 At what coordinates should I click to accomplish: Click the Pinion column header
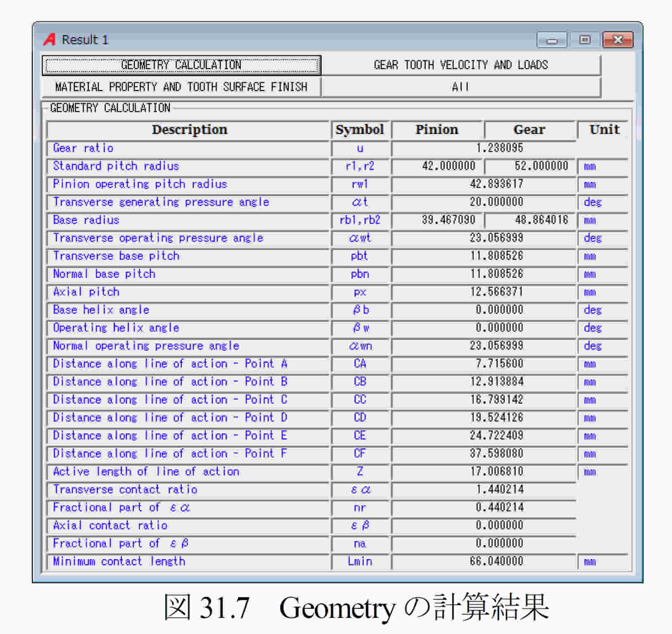[x=437, y=130]
